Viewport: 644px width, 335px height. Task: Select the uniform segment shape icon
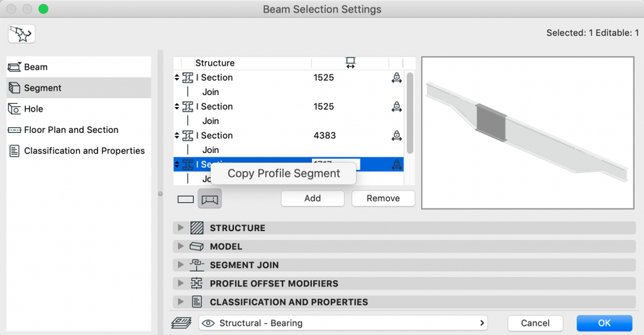(186, 199)
